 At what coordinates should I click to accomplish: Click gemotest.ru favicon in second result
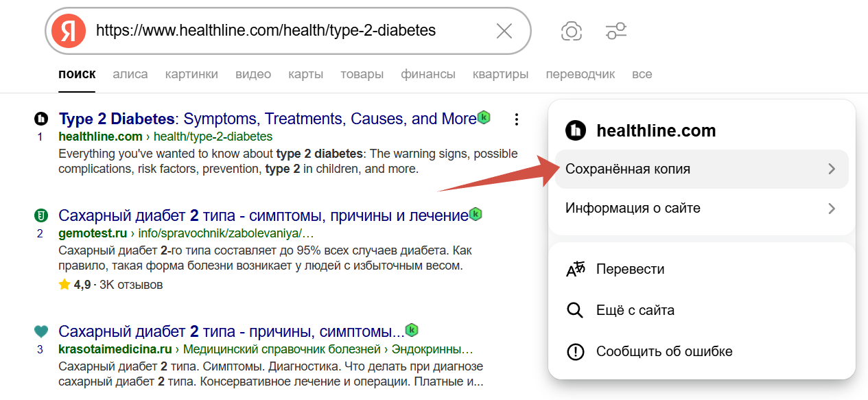click(x=41, y=215)
